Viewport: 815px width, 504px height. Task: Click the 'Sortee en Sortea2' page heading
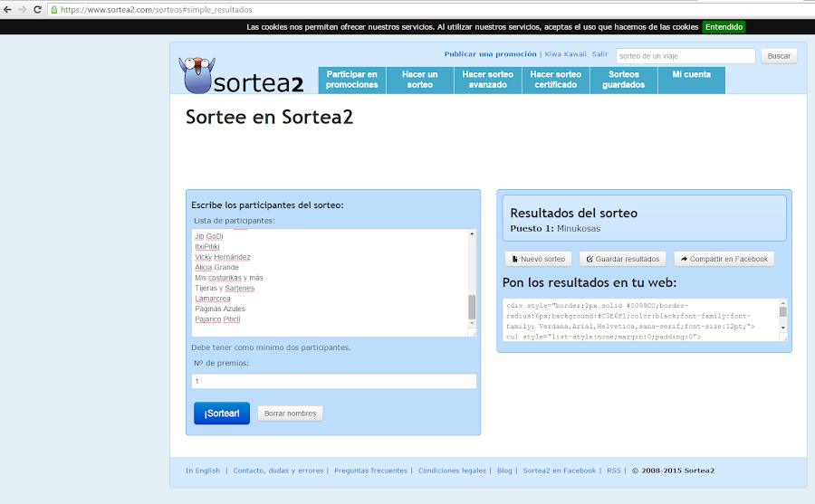(x=269, y=118)
